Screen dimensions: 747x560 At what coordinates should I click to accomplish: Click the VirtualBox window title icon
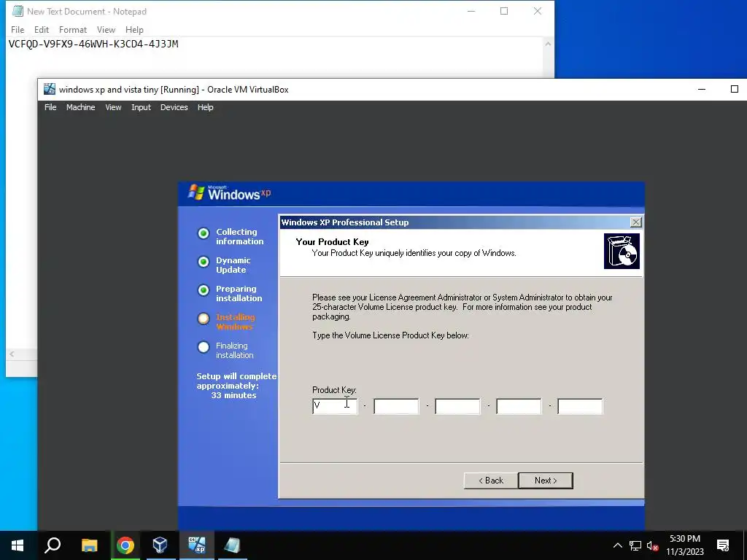[50, 89]
